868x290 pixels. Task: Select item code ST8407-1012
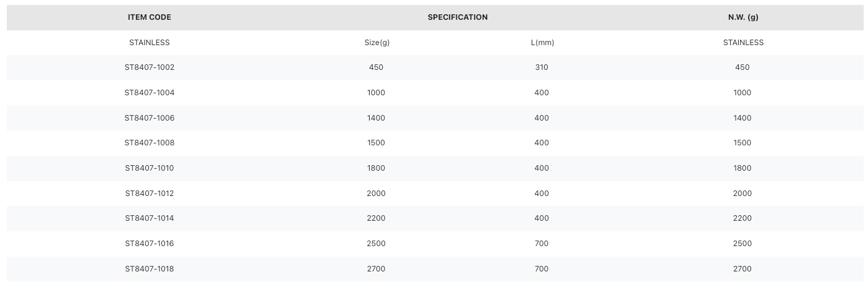tap(149, 194)
